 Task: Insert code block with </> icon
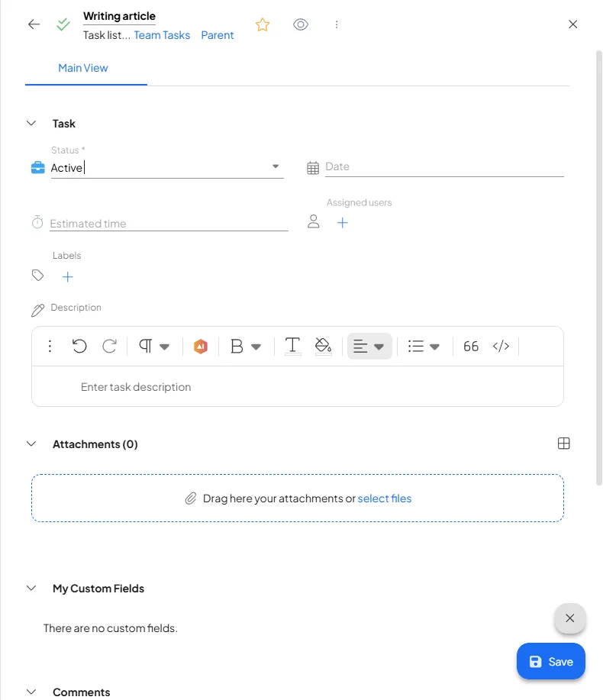coord(501,346)
